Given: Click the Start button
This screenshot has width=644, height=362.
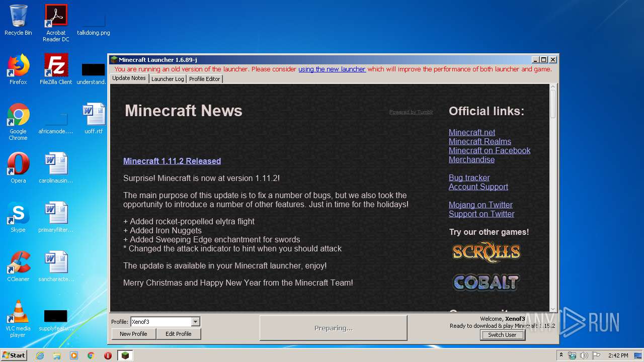Looking at the screenshot, I should tap(14, 355).
